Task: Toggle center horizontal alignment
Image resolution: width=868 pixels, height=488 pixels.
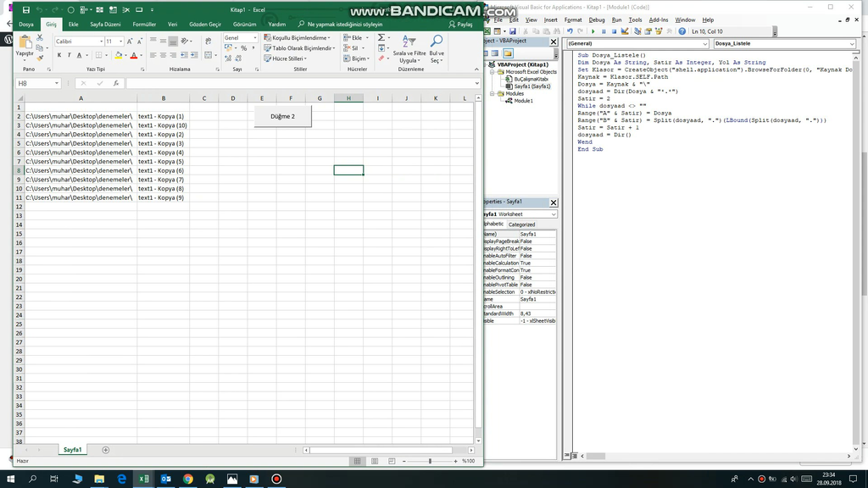Action: [163, 55]
